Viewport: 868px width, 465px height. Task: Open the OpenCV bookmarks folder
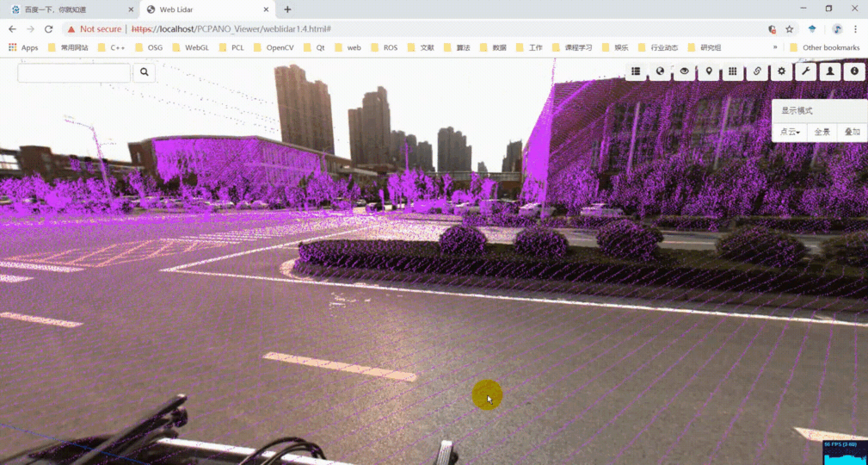(274, 47)
